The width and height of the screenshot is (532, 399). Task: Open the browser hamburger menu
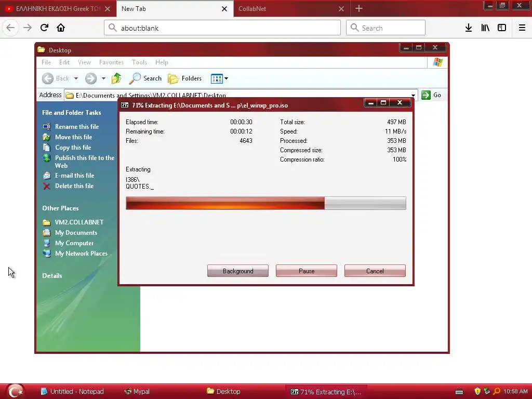522,28
